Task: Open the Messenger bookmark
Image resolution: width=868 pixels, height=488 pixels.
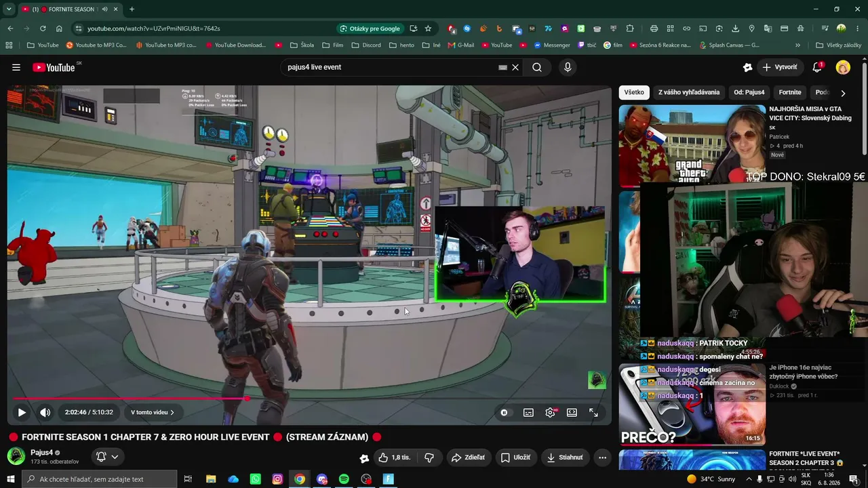Action: [552, 45]
